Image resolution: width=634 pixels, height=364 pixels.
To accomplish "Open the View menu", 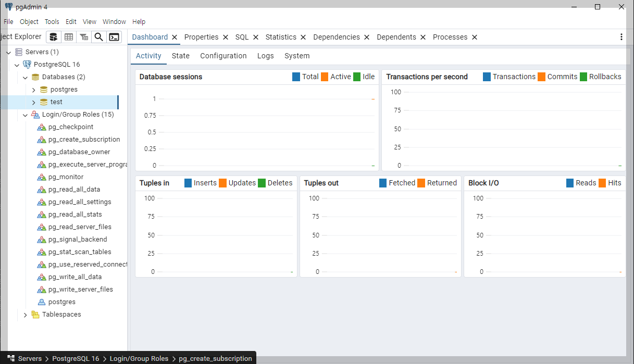I will (90, 22).
